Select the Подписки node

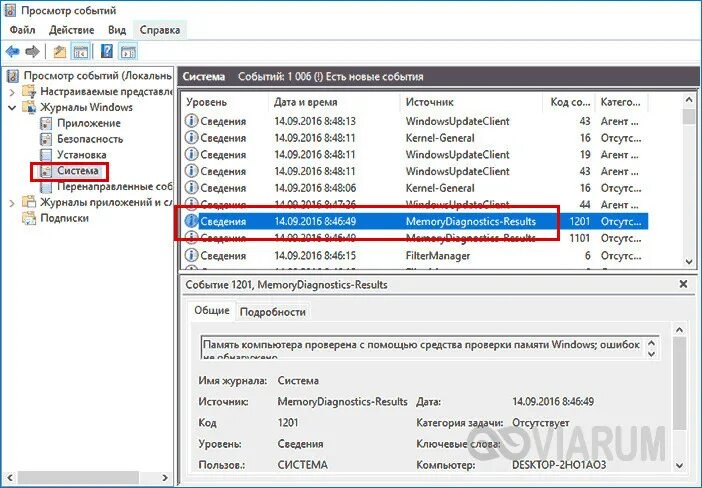[64, 218]
